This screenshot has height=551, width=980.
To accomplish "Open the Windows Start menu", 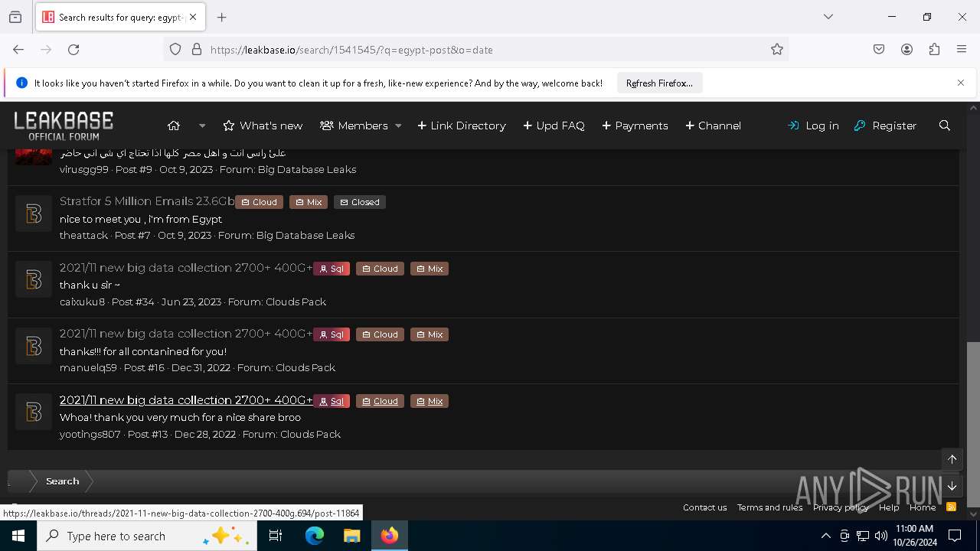I will (18, 536).
